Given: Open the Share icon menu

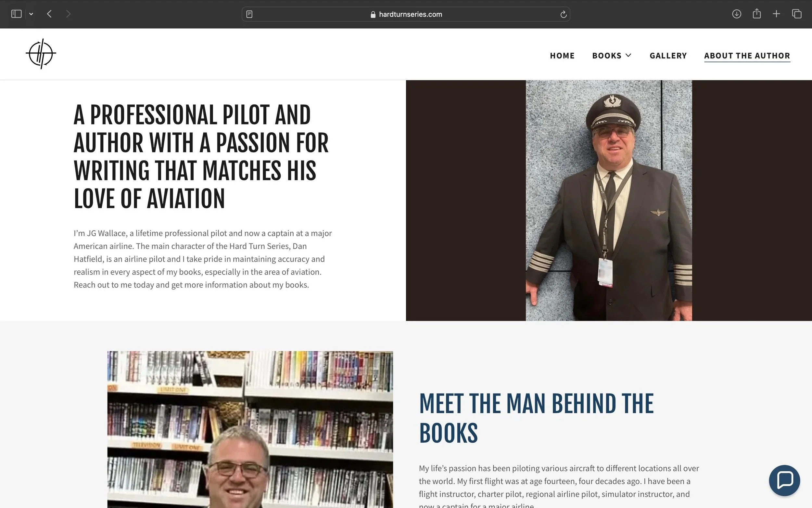Looking at the screenshot, I should (756, 13).
